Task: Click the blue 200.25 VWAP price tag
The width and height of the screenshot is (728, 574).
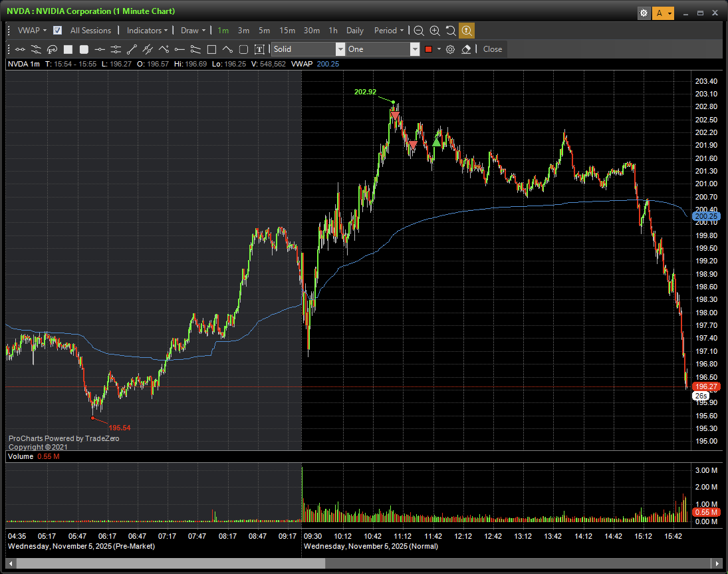Action: [x=705, y=216]
